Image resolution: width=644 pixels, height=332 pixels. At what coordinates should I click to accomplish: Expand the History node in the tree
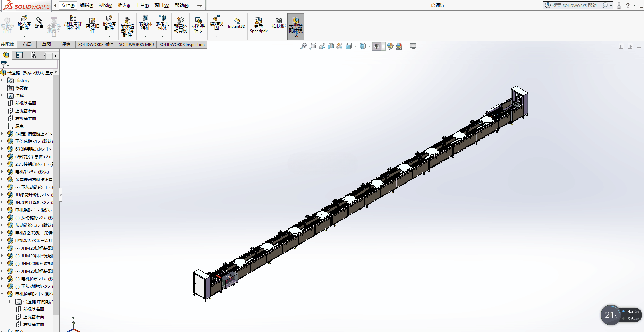[x=2, y=80]
